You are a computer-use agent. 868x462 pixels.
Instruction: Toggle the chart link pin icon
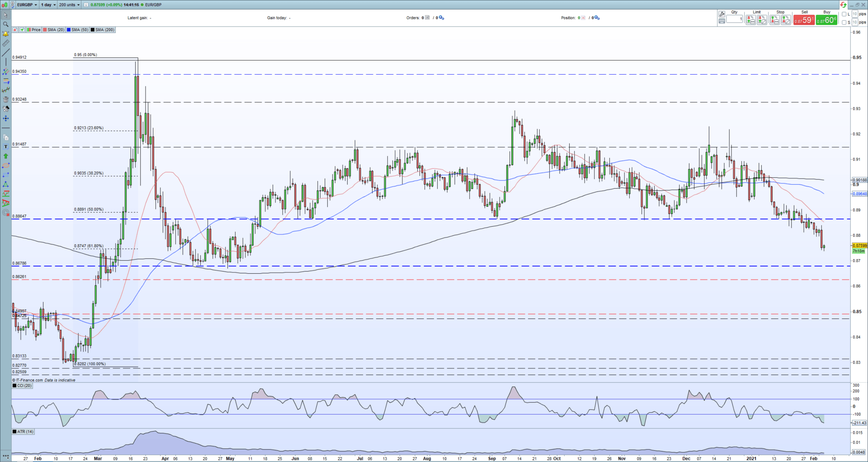(13, 5)
